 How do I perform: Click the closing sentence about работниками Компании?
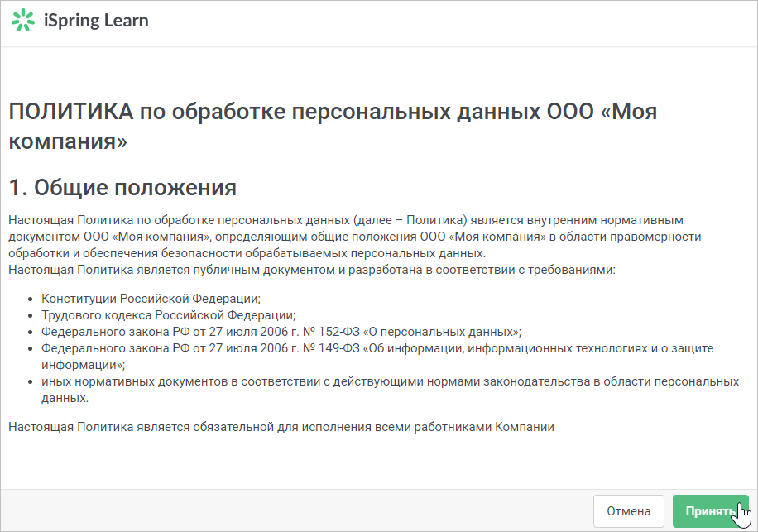(x=281, y=427)
